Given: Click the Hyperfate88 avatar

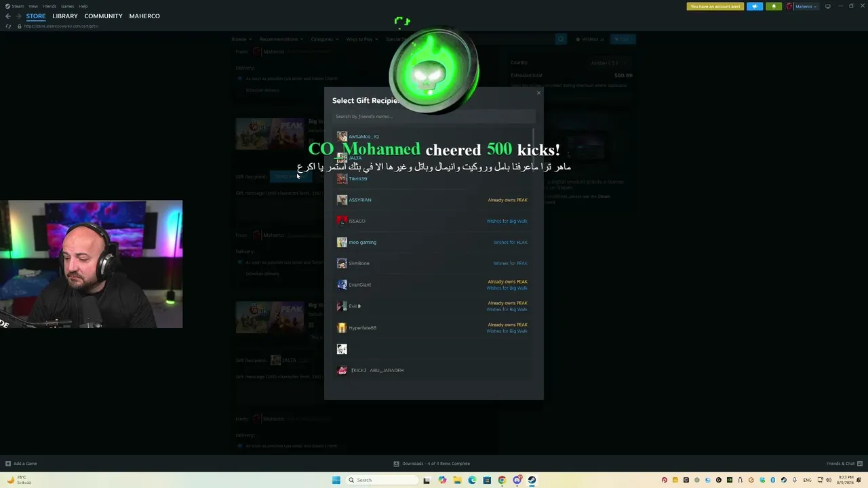Looking at the screenshot, I should pyautogui.click(x=342, y=328).
